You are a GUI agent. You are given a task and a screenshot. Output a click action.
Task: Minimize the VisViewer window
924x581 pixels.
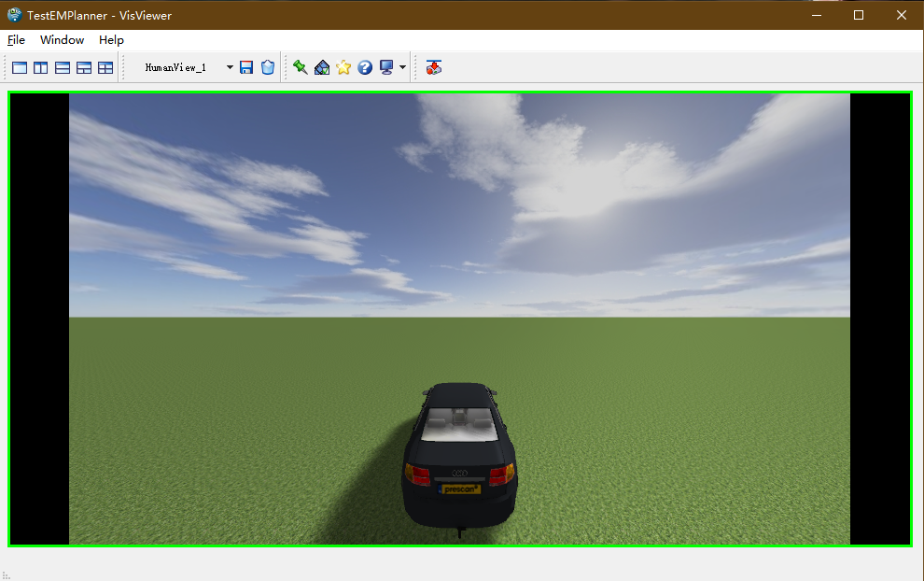816,15
